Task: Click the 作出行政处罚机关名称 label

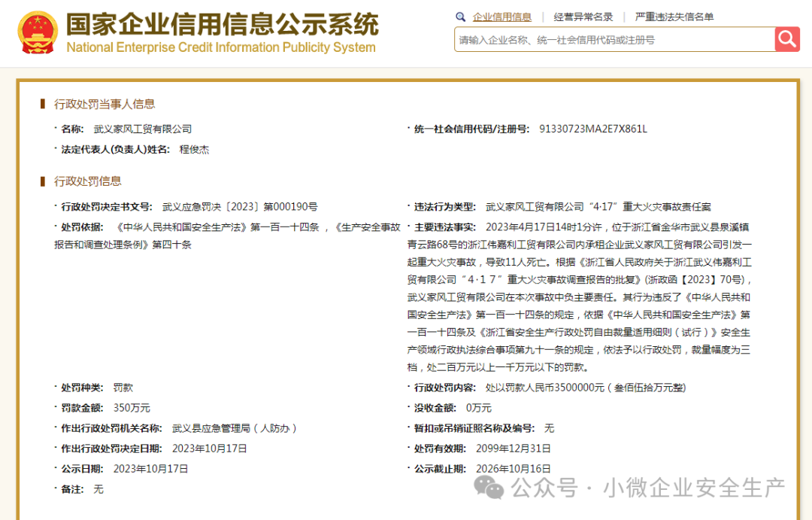Action: (x=112, y=428)
